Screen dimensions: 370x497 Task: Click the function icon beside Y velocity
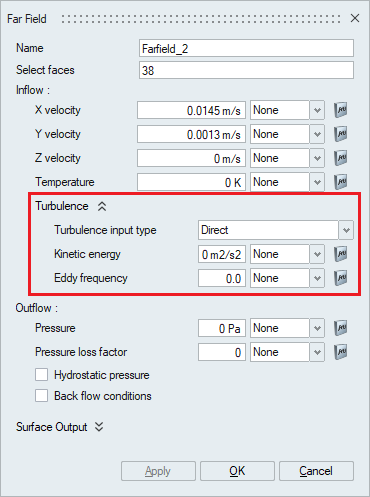pyautogui.click(x=341, y=134)
